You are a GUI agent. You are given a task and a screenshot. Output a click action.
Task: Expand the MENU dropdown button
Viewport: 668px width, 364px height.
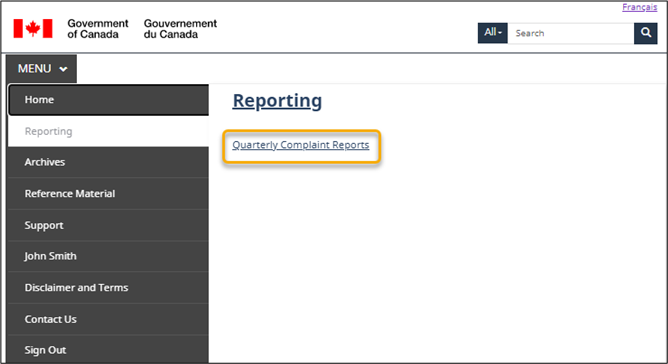tap(41, 69)
